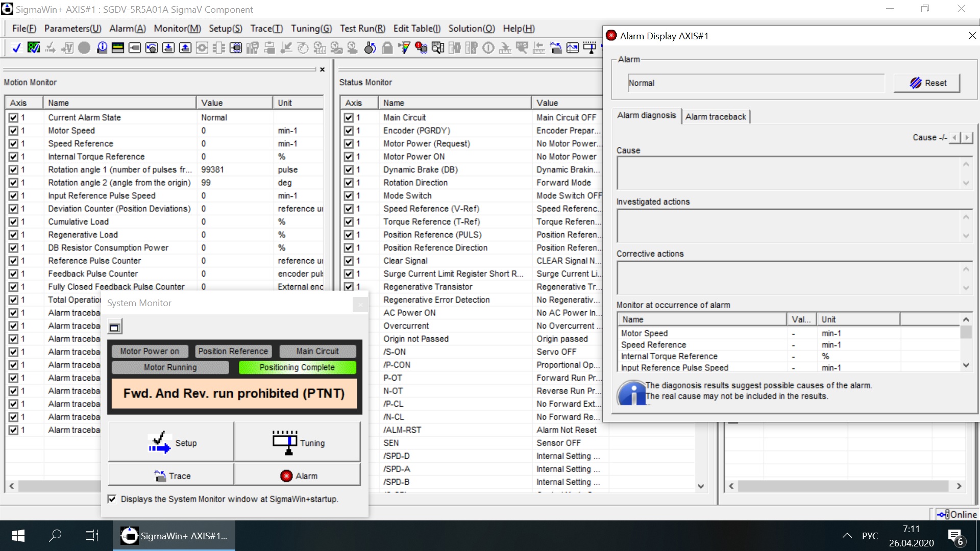Screen dimensions: 980x551
Task: Toggle display System Monitor at startup checkbox
Action: (112, 499)
